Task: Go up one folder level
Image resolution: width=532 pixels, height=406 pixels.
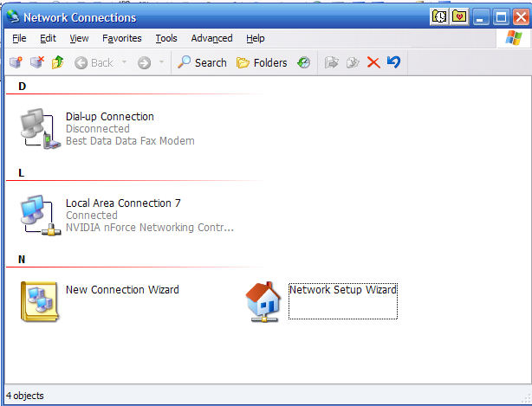Action: [x=57, y=62]
